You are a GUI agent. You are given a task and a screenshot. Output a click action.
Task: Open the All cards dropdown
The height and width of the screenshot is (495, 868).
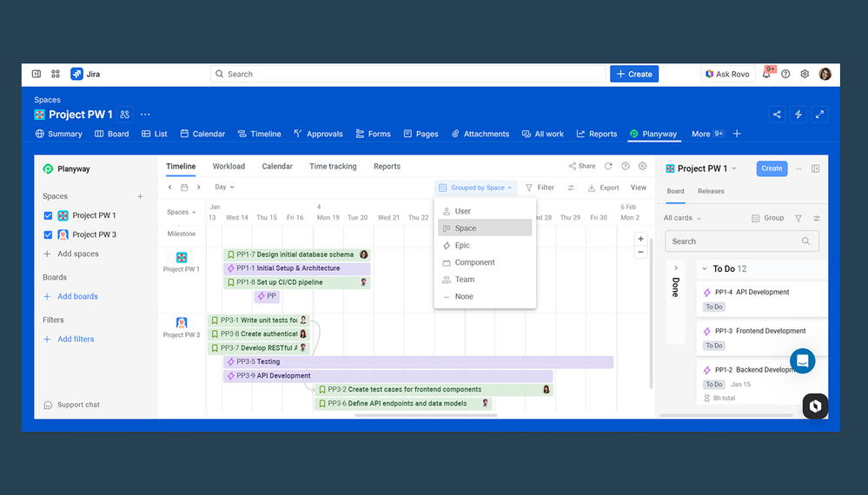tap(682, 218)
